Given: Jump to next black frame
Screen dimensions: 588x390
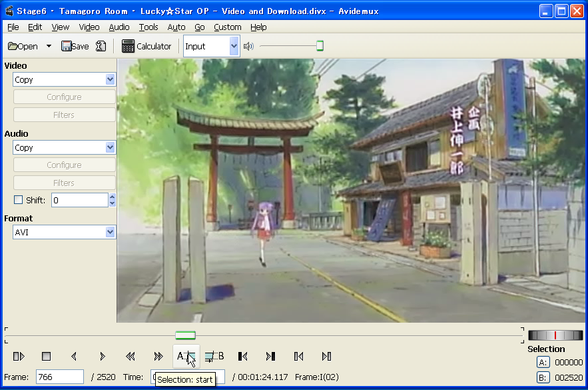Looking at the screenshot, I should [270, 356].
